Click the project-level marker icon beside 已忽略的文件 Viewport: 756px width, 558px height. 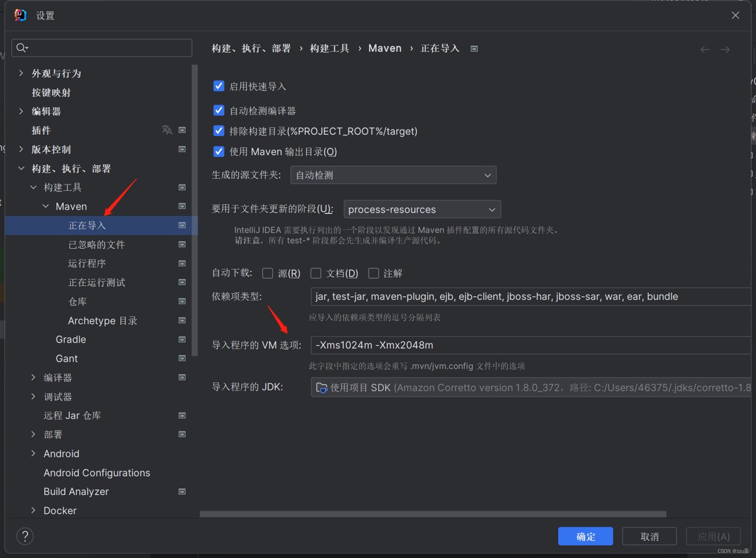[x=182, y=244]
